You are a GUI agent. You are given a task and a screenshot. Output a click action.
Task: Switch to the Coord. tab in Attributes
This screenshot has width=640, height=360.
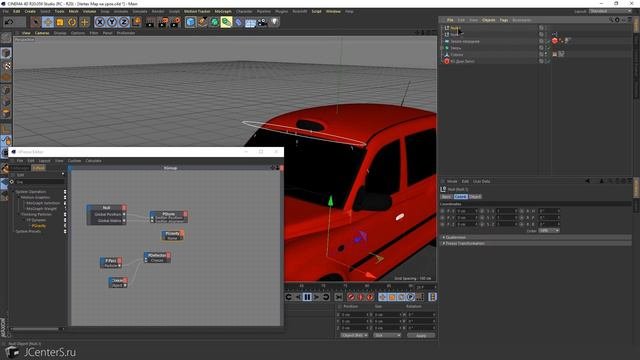[x=460, y=197]
